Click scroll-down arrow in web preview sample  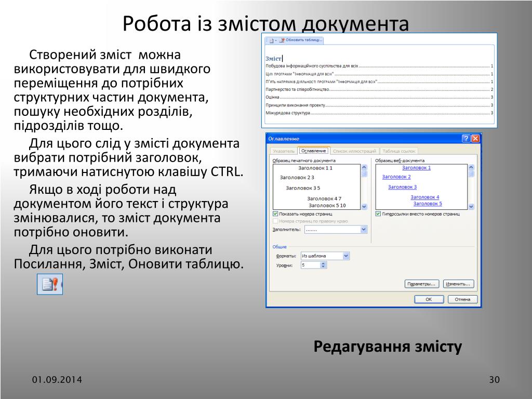pyautogui.click(x=471, y=206)
